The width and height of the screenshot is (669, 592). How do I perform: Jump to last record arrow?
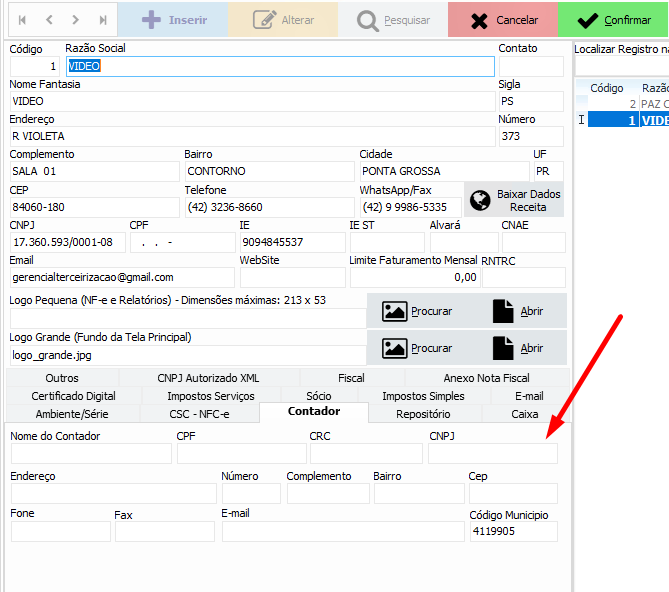pyautogui.click(x=103, y=20)
